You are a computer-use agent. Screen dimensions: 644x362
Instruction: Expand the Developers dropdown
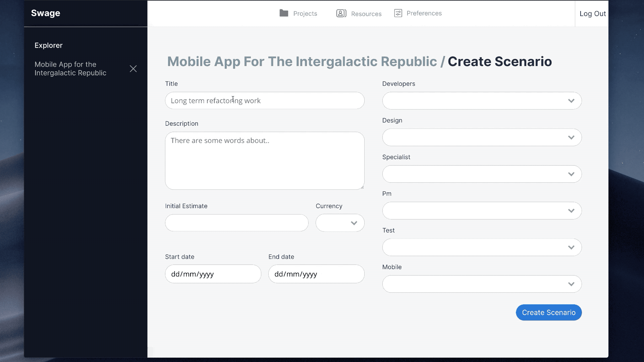pos(482,101)
